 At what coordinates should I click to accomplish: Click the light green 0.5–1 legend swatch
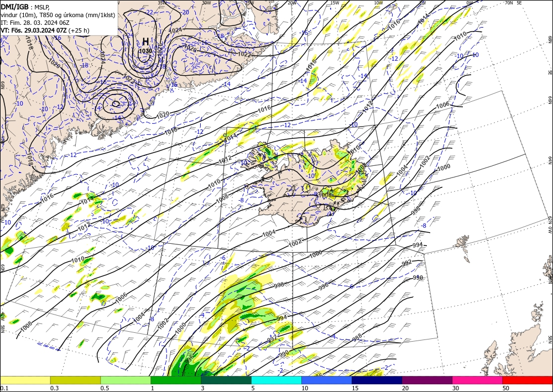click(126, 380)
